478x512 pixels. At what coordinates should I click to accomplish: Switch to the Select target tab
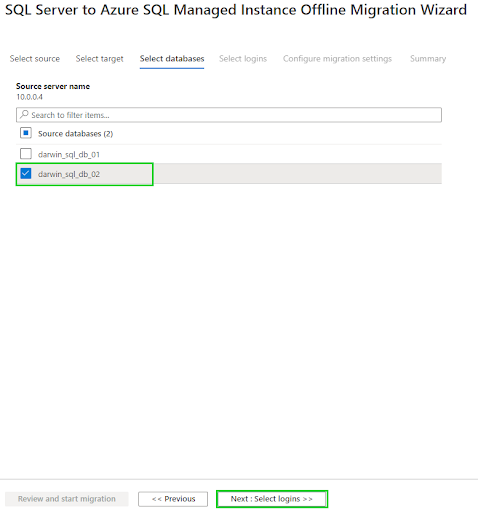[x=99, y=59]
